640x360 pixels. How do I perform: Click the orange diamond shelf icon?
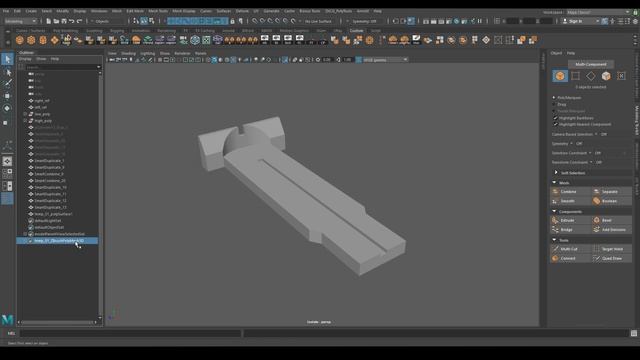(55, 40)
